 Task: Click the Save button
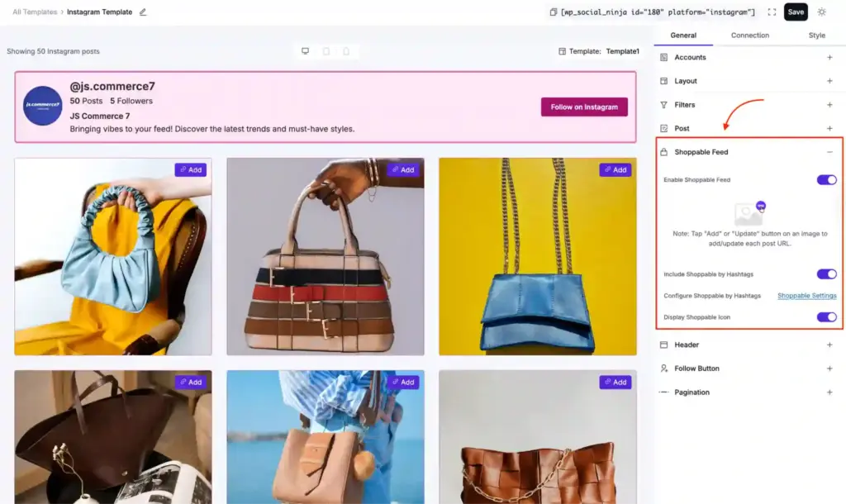click(795, 12)
